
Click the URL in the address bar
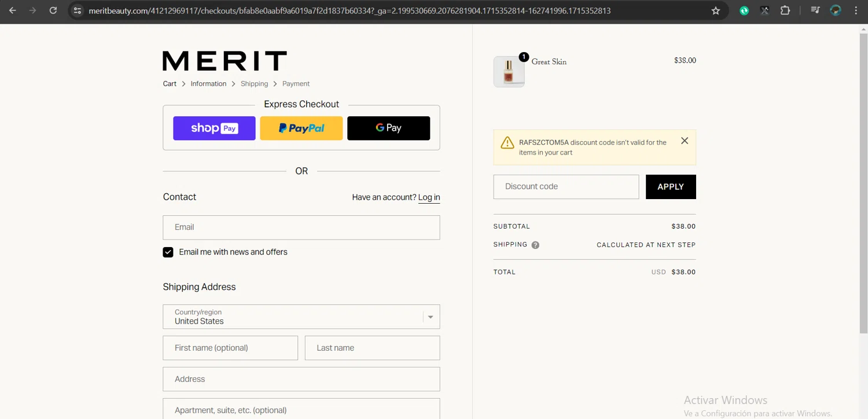350,10
